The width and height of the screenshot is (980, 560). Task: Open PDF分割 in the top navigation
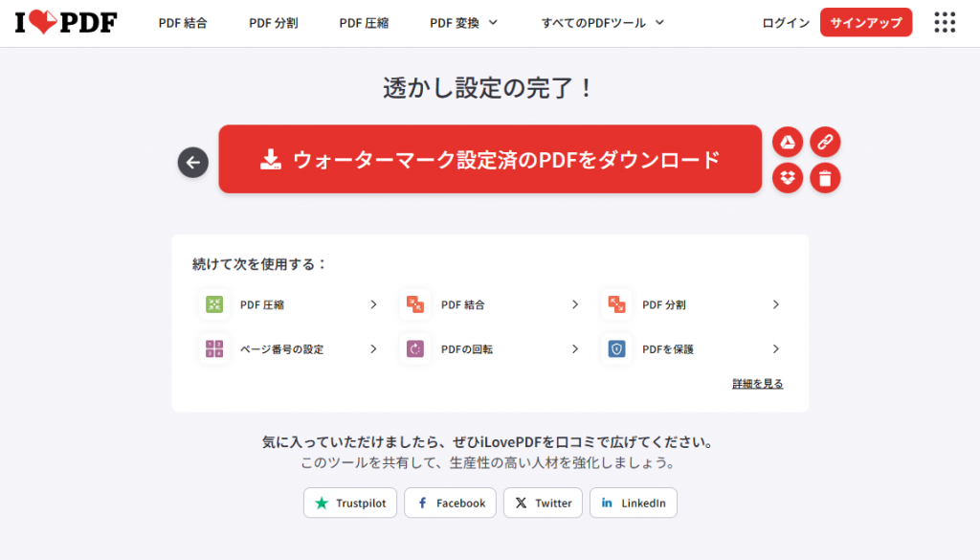273,22
